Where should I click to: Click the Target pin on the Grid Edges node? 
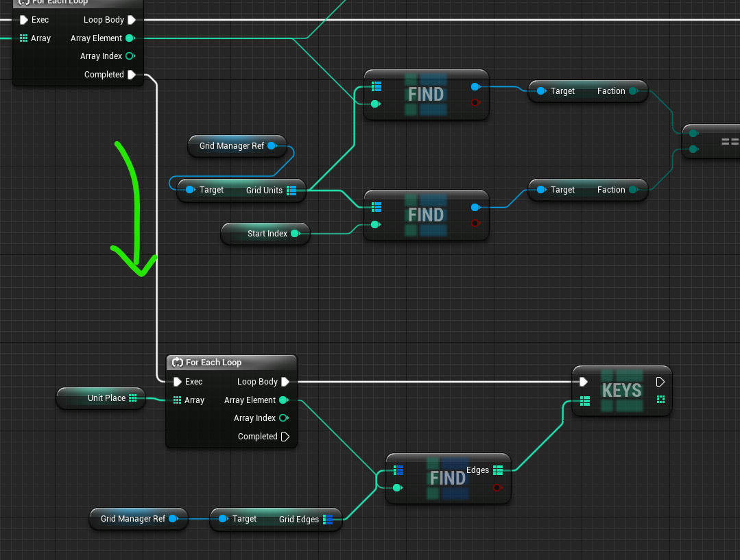(223, 518)
